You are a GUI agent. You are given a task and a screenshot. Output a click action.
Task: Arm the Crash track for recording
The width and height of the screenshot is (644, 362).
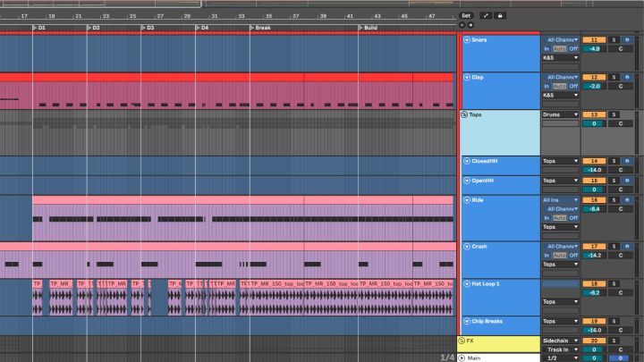click(627, 247)
